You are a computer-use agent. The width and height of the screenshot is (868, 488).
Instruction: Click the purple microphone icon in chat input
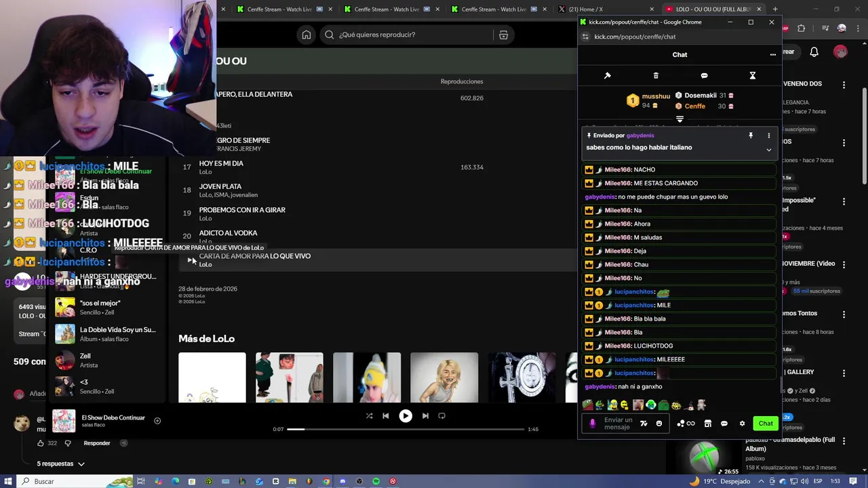[593, 424]
